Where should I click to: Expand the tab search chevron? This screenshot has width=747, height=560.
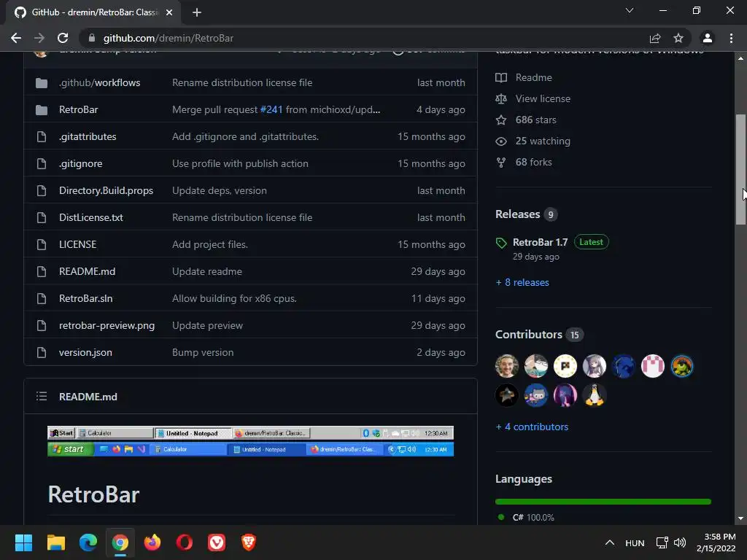click(x=630, y=10)
